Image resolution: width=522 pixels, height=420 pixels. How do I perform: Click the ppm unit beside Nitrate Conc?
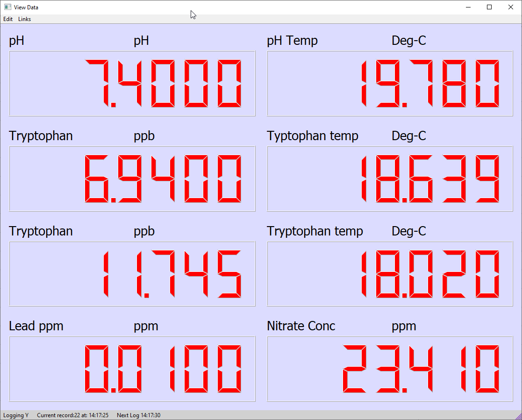point(404,326)
